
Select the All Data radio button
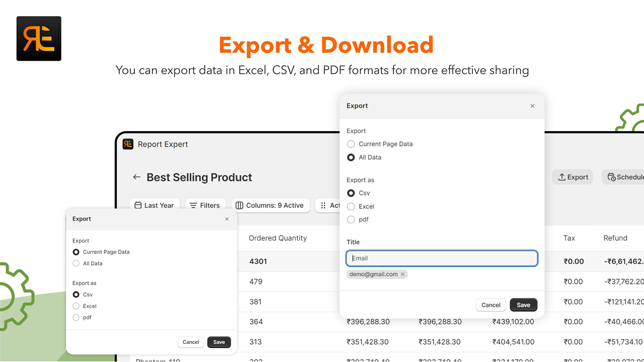(x=351, y=157)
